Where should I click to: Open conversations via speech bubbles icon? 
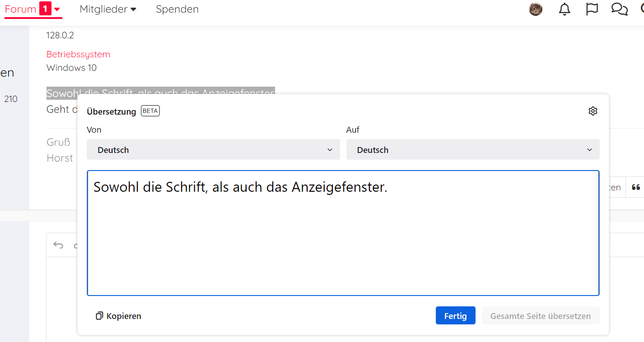point(619,9)
